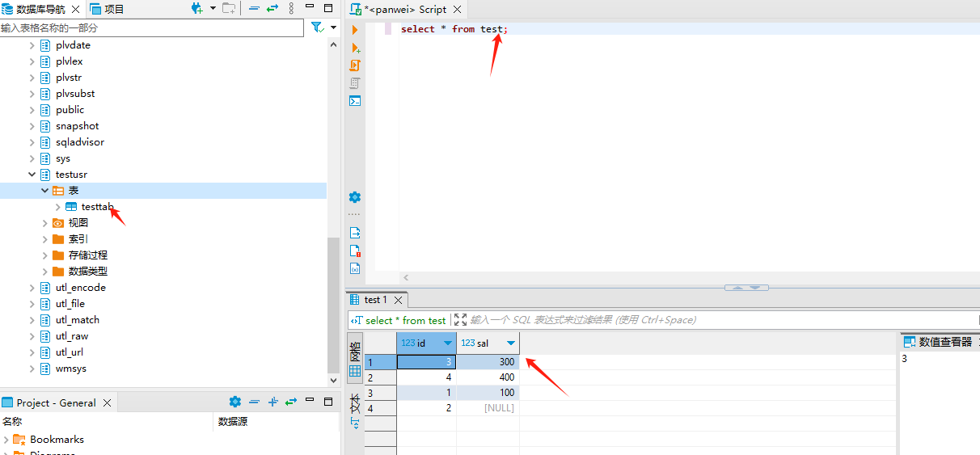Execute the SQL statement with the run arrow
The image size is (980, 455).
click(354, 29)
